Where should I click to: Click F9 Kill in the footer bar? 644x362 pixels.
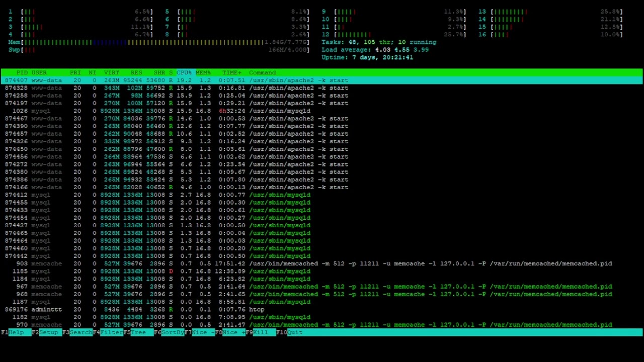260,332
